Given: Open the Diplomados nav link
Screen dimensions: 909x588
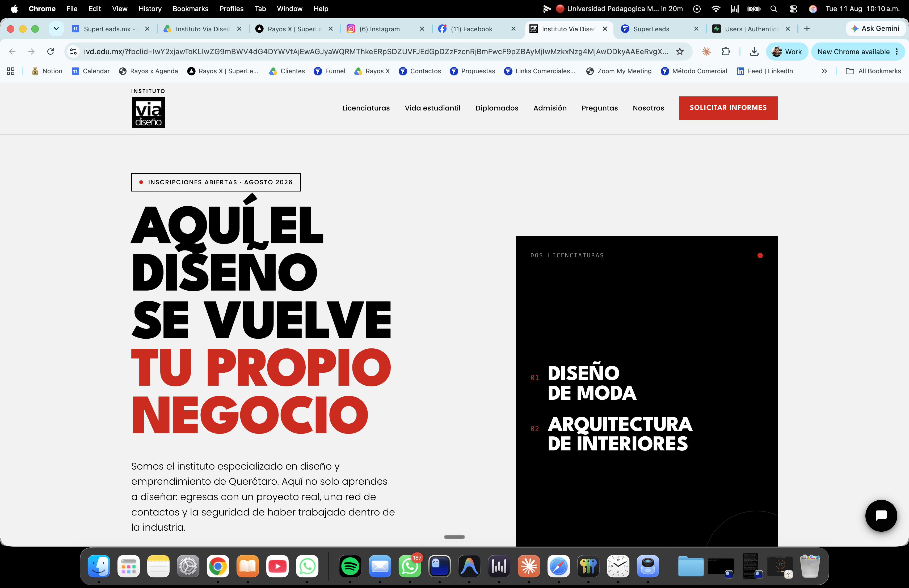Looking at the screenshot, I should (496, 108).
